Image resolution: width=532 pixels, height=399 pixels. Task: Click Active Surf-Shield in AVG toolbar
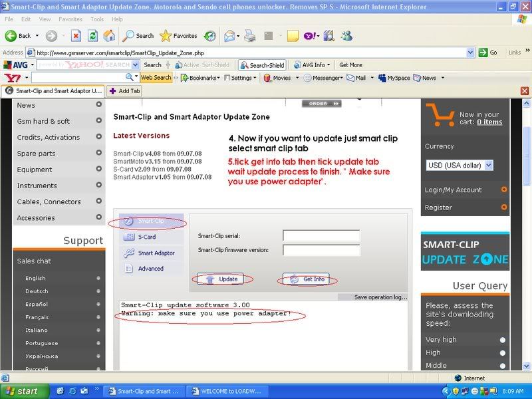(202, 65)
